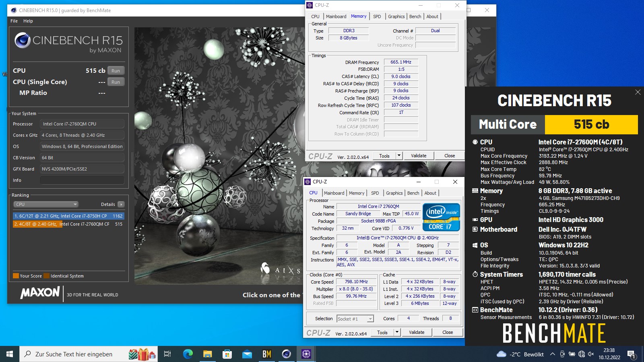Click the search highlights gift icon
Image resolution: width=644 pixels, height=362 pixels.
pyautogui.click(x=142, y=354)
